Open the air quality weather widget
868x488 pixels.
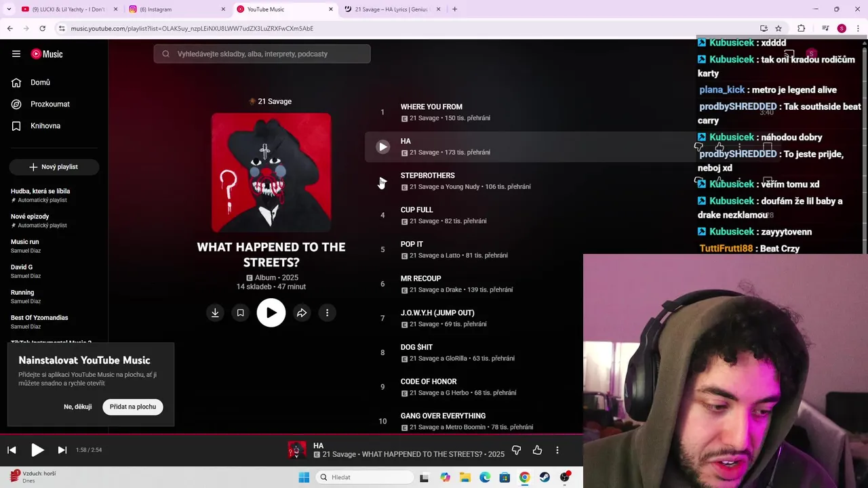point(34,477)
